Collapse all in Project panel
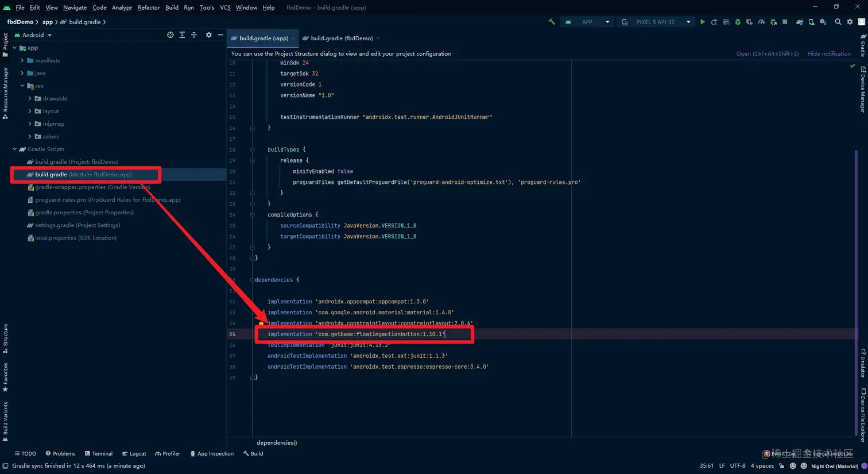This screenshot has height=474, width=868. point(194,35)
